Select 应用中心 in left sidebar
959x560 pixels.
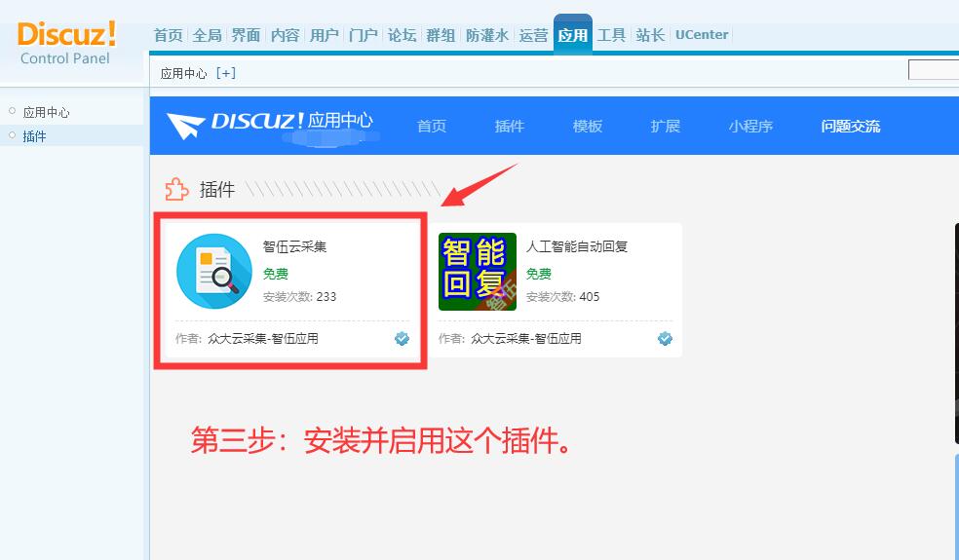tap(47, 113)
